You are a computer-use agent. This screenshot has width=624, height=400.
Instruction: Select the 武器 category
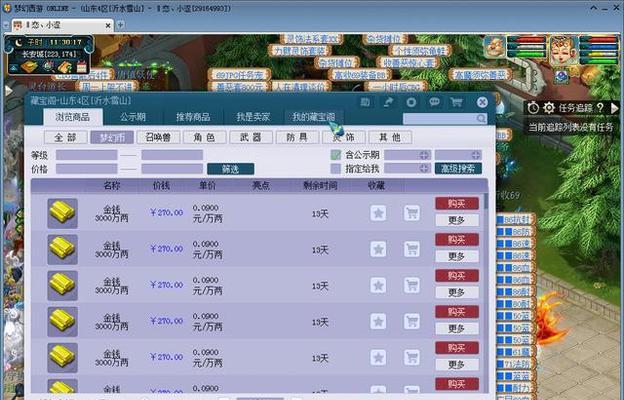(x=251, y=137)
